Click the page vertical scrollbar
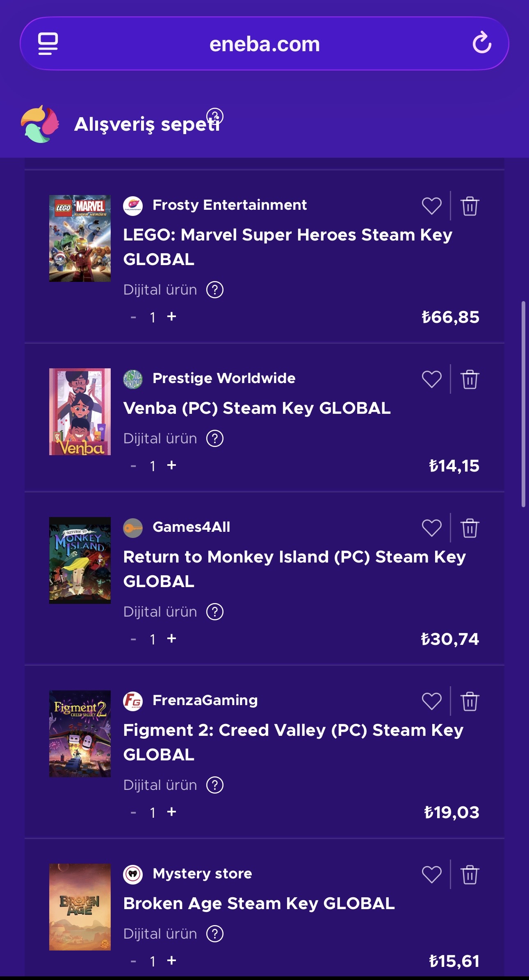Screen dimensions: 529x980 (523, 404)
